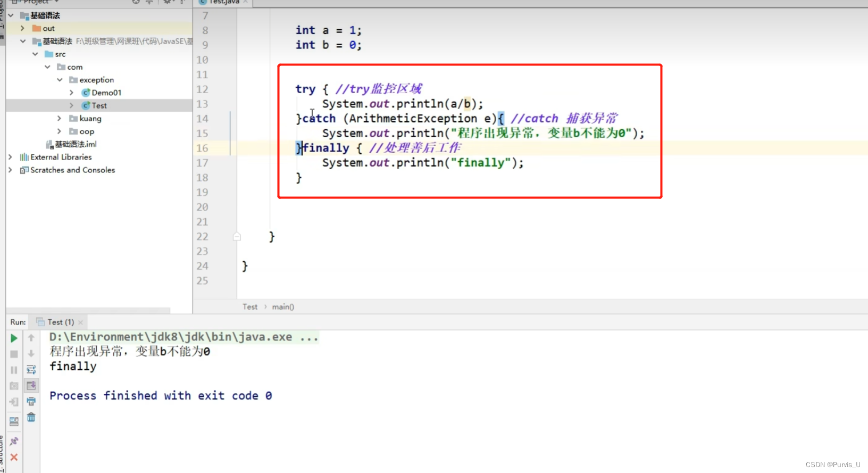Expand the oop package
The height and width of the screenshot is (473, 868).
point(60,131)
